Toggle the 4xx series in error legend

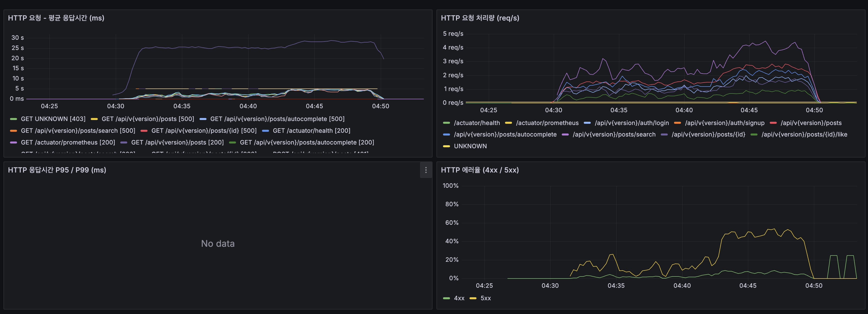pos(459,298)
